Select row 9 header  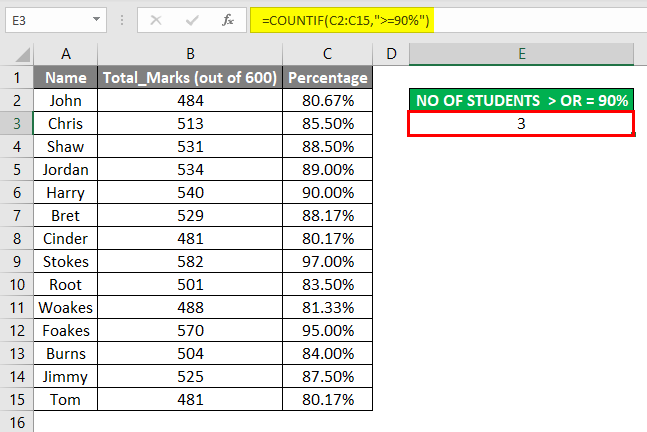17,261
